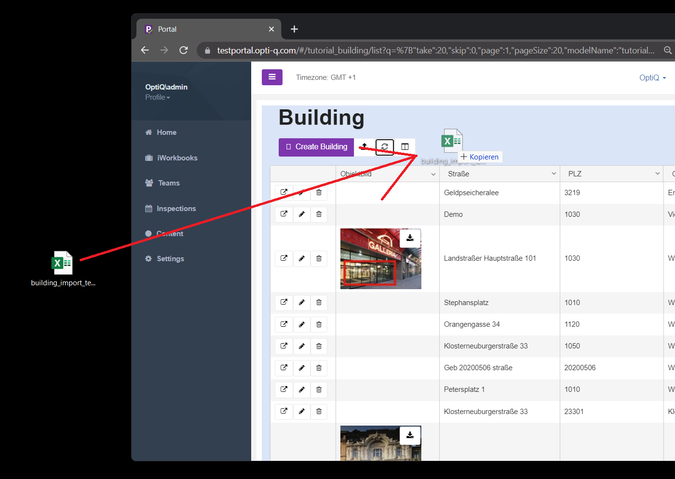675x479 pixels.
Task: Open Settings in sidebar menu
Action: (170, 259)
